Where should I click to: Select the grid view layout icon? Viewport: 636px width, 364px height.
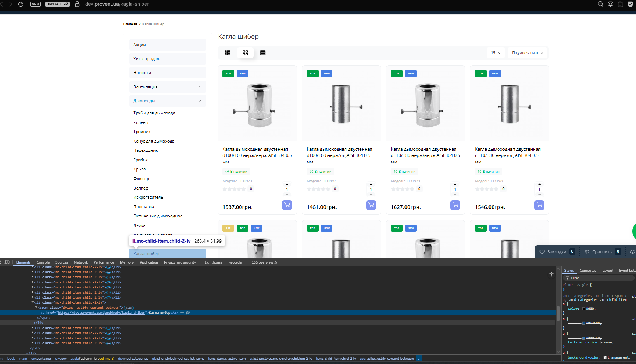[245, 53]
